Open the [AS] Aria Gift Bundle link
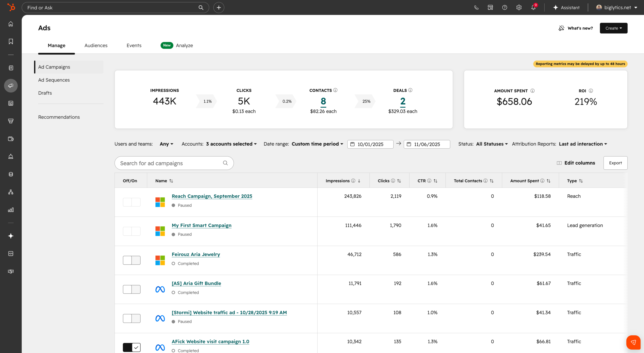This screenshot has width=644, height=353. [x=196, y=283]
